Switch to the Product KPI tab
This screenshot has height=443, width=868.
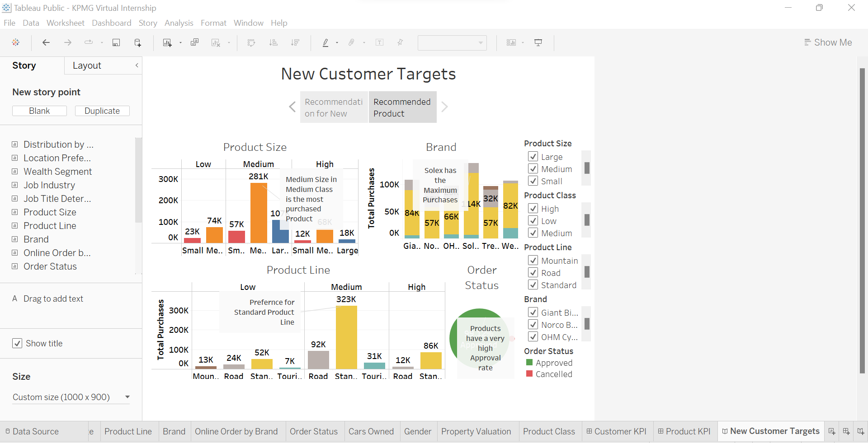tap(684, 431)
